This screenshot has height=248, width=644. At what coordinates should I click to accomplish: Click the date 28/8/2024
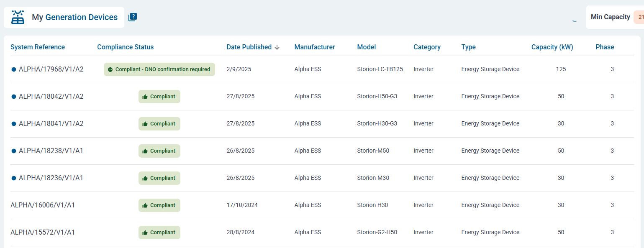(241, 233)
